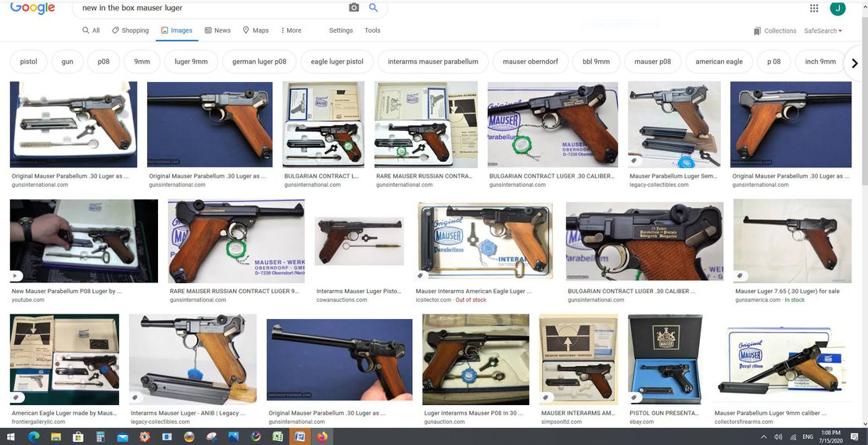Switch to the Maps tab

point(256,31)
